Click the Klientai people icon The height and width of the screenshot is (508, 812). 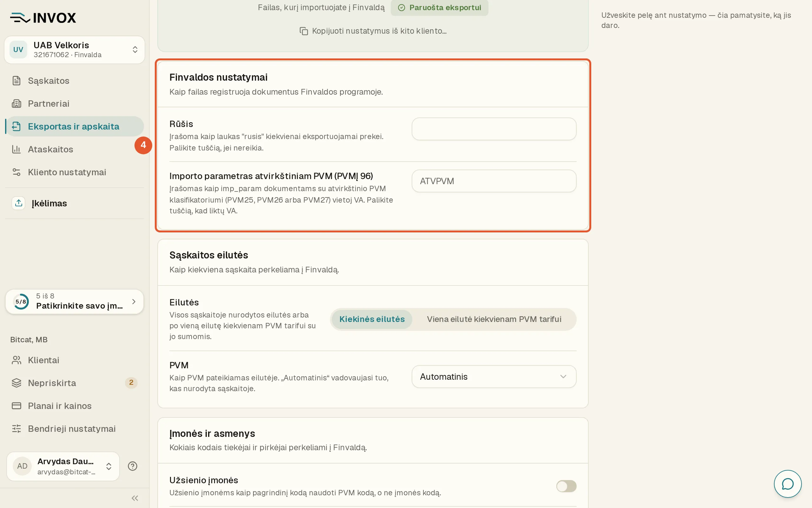coord(16,360)
